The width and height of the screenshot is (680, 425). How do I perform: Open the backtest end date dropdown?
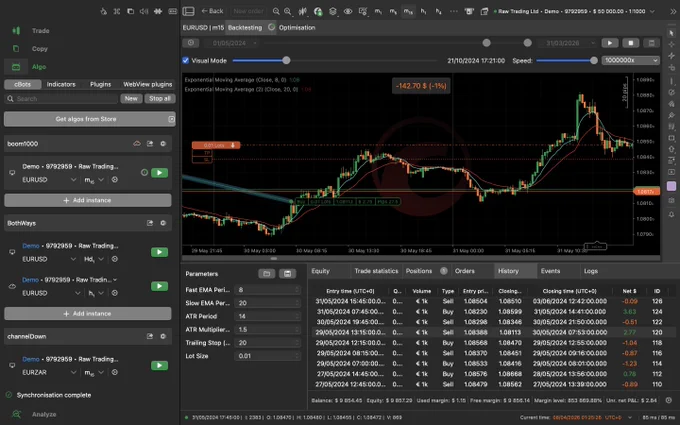coord(566,43)
